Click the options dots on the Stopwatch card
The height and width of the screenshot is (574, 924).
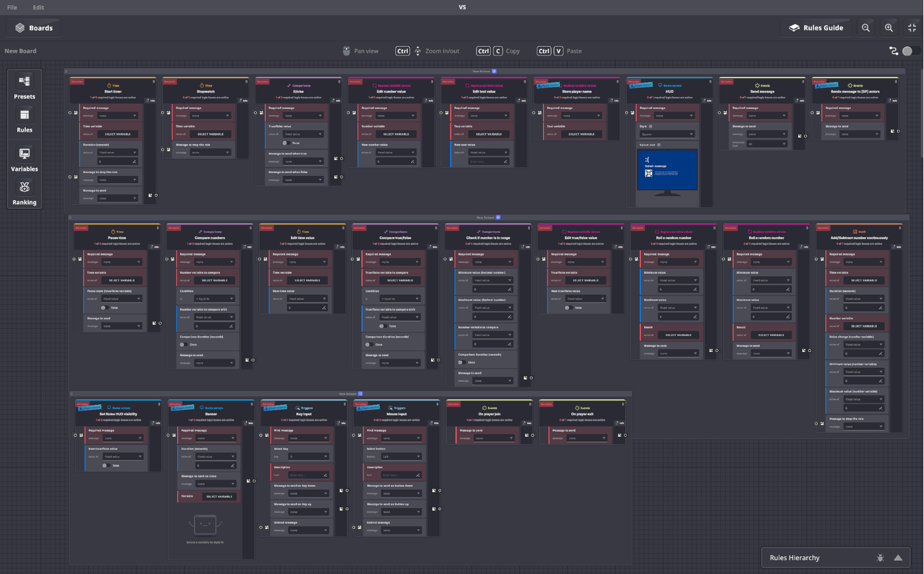click(246, 81)
